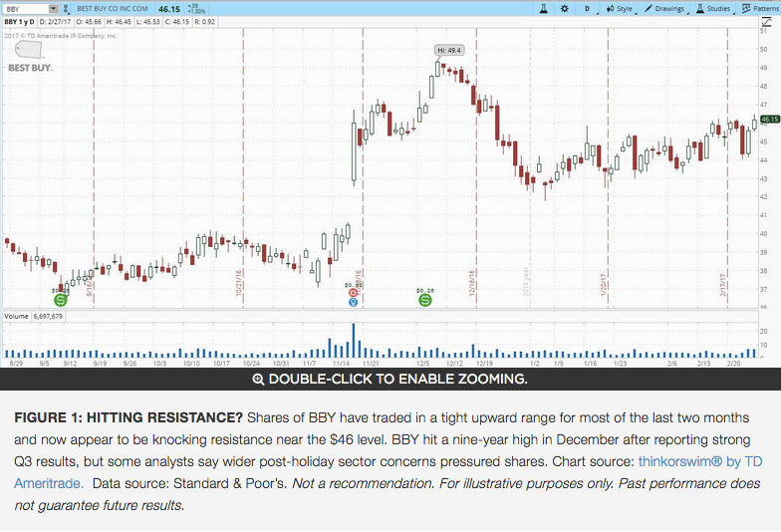Click the symbol link chain icon
The height and width of the screenshot is (532, 781).
[x=66, y=9]
